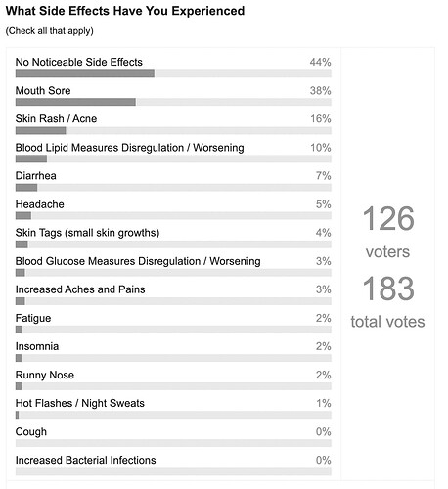This screenshot has height=489, width=448.
Task: Click the Mouth Sore result bar
Action: (173, 102)
